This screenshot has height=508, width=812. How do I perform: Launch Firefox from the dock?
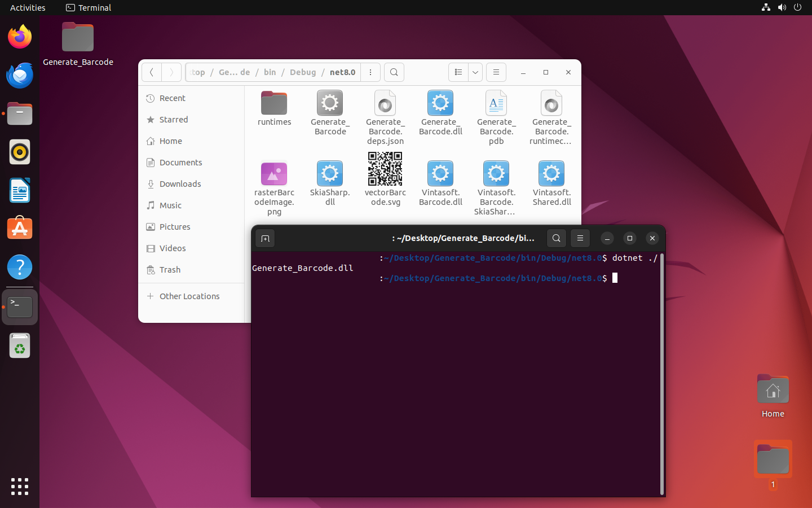20,37
